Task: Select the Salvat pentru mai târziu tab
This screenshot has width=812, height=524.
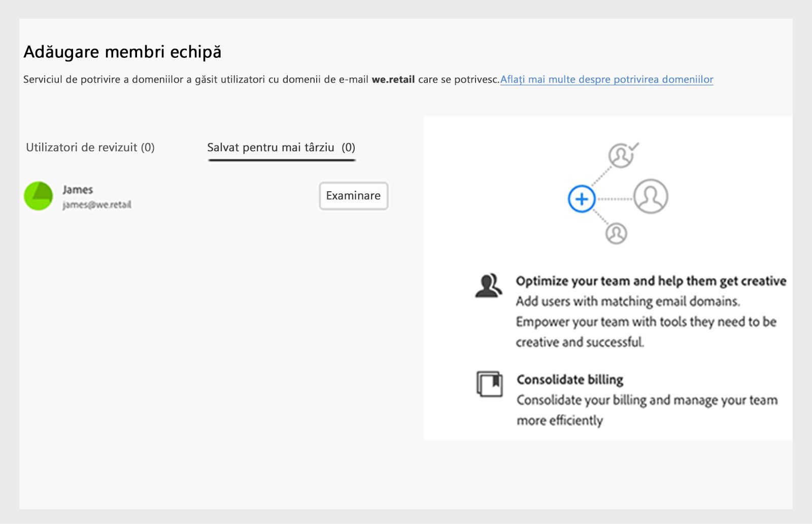Action: tap(281, 148)
